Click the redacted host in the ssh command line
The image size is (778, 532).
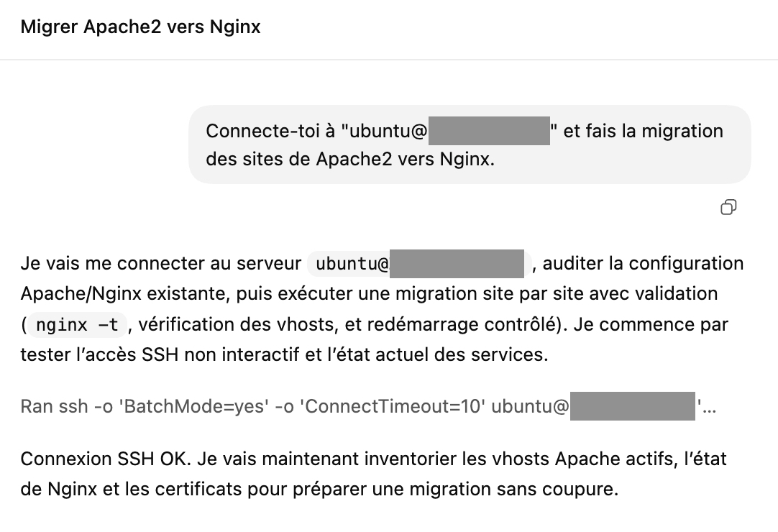tap(632, 408)
